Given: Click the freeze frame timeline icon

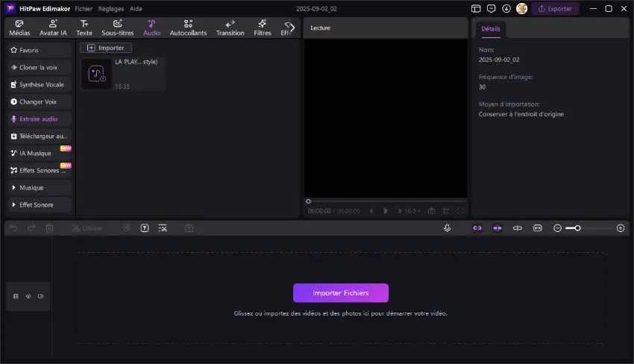Looking at the screenshot, I should click(189, 228).
